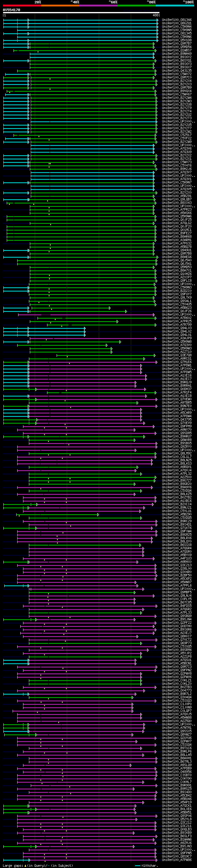197x868 pixels.
Task: Open hit UniRef100_B2D2I0
Action: [x=177, y=291]
